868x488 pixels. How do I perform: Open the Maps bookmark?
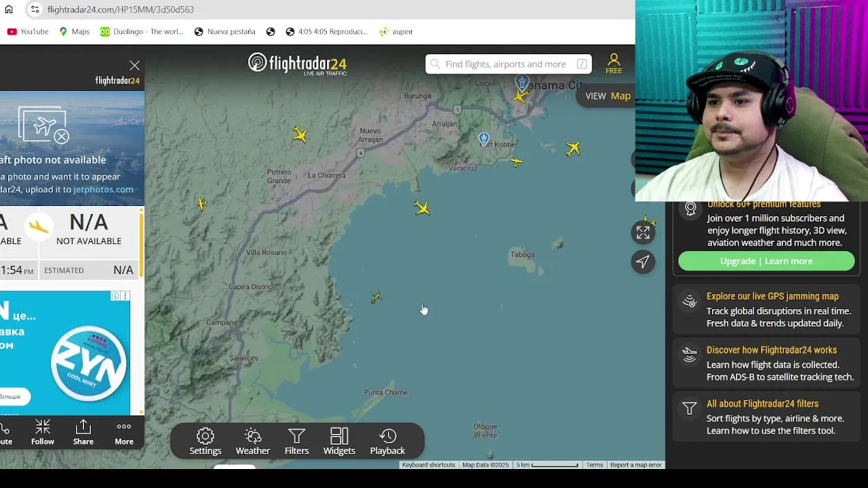(x=75, y=31)
